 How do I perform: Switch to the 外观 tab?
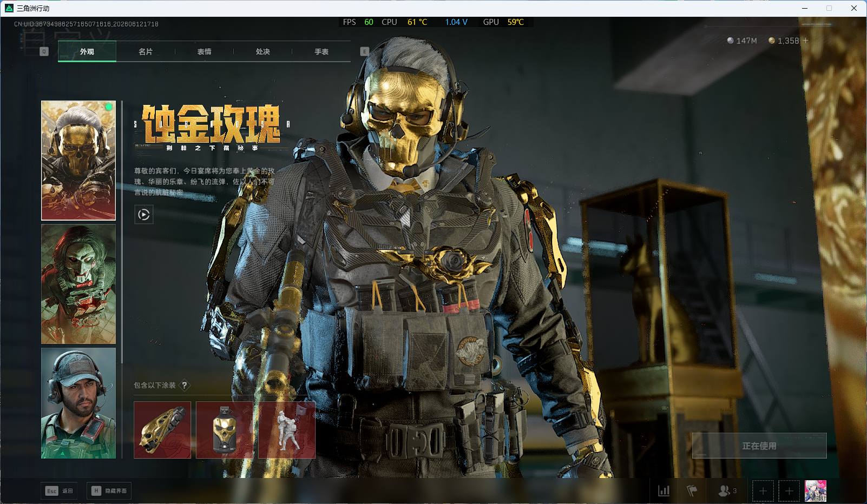[x=87, y=51]
